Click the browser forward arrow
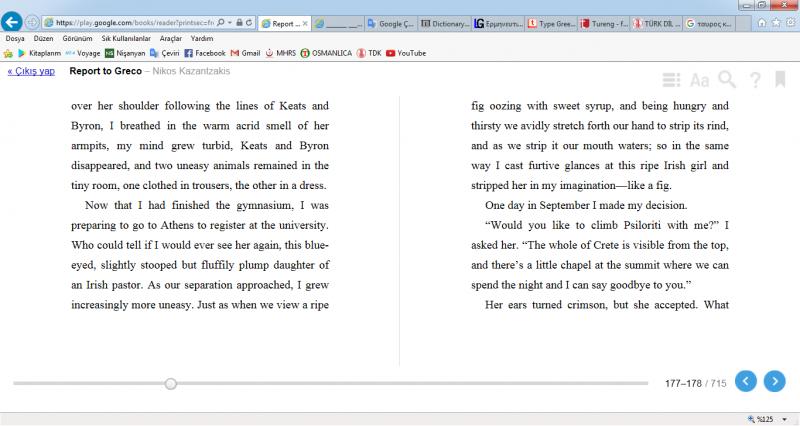This screenshot has height=426, width=800. click(x=32, y=22)
